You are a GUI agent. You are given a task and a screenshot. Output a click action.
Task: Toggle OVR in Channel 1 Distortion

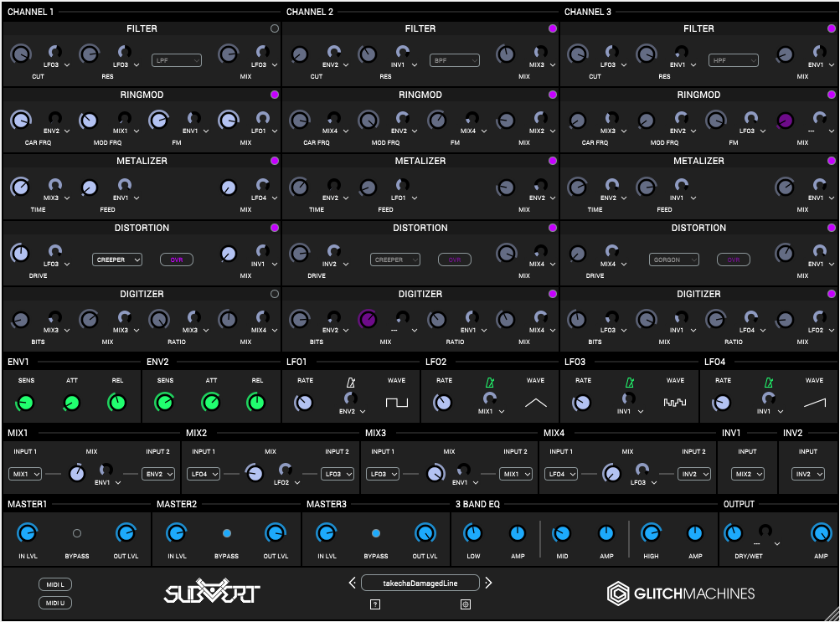tap(176, 260)
